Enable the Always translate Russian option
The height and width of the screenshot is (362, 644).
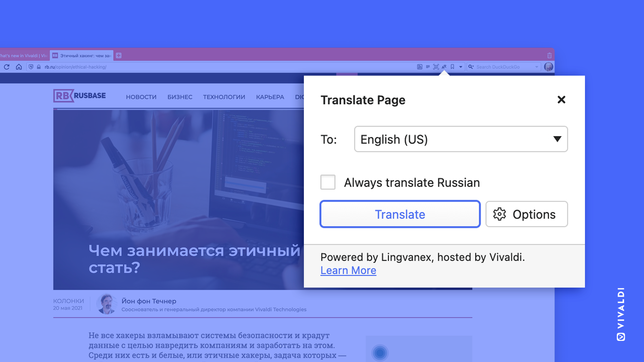tap(328, 182)
